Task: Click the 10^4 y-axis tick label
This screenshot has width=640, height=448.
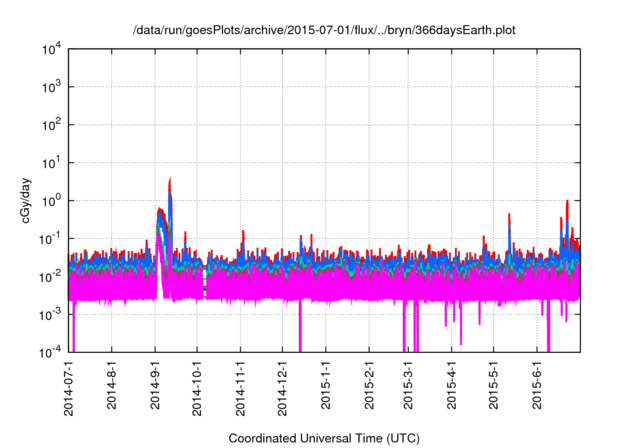Action: [x=52, y=49]
